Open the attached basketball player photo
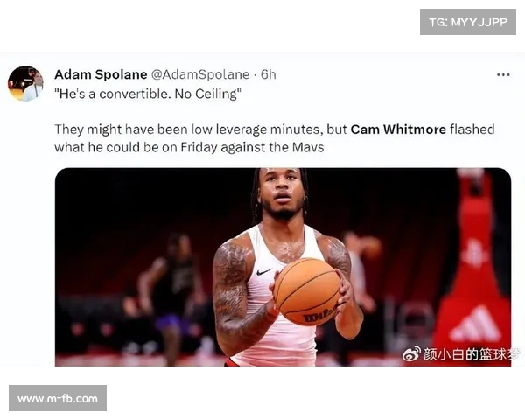 coord(283,267)
